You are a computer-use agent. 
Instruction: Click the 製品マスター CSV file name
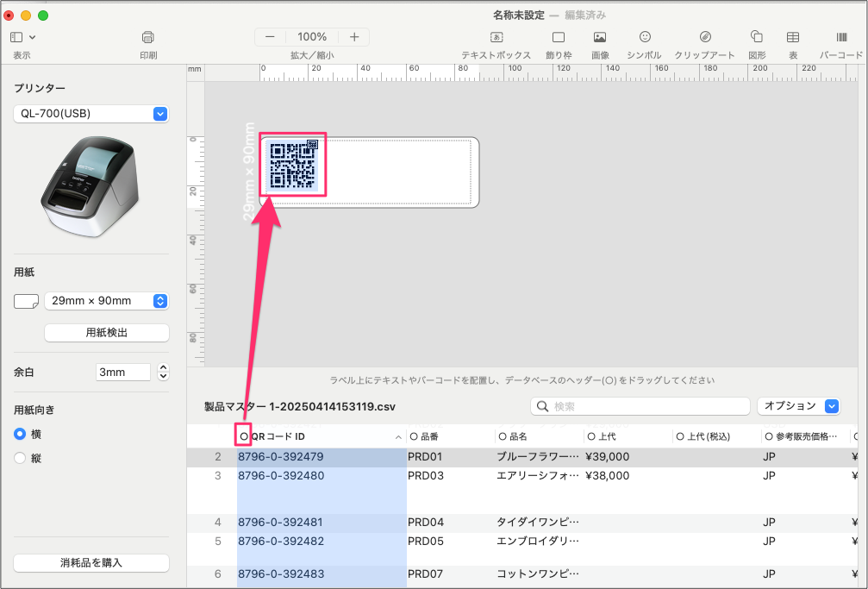tap(300, 407)
